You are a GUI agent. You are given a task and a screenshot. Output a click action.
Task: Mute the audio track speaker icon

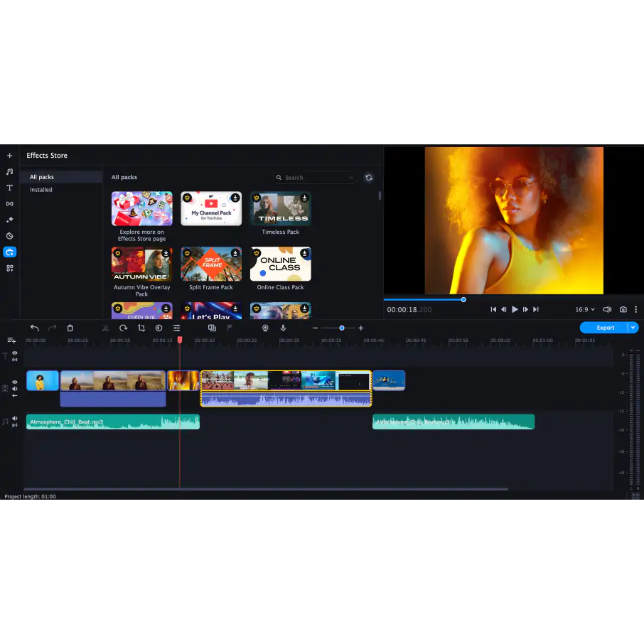coord(15,419)
